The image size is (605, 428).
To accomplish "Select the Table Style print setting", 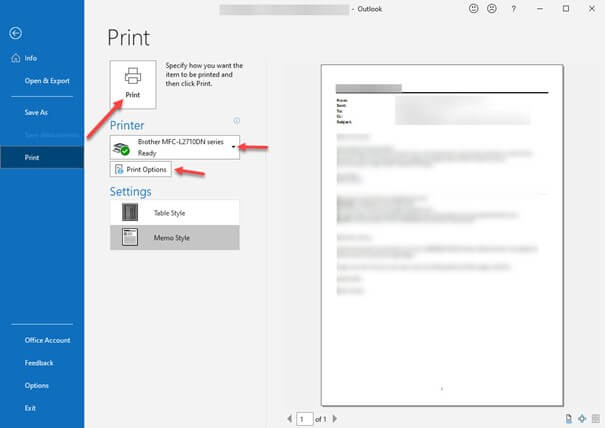I will 175,212.
